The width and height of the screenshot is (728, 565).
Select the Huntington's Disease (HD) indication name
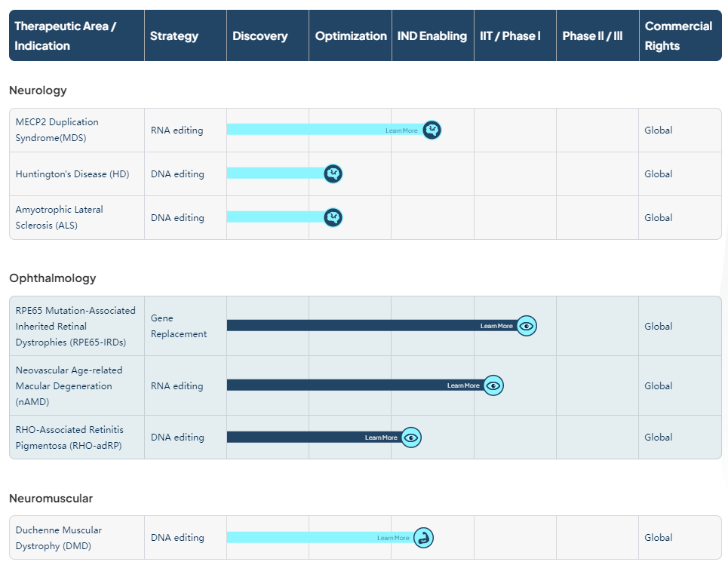[72, 174]
